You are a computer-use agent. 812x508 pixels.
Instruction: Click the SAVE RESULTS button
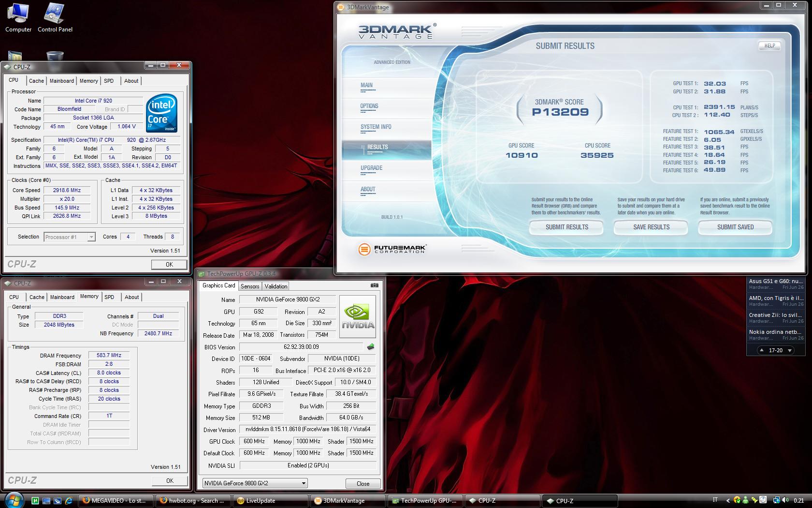pos(651,227)
